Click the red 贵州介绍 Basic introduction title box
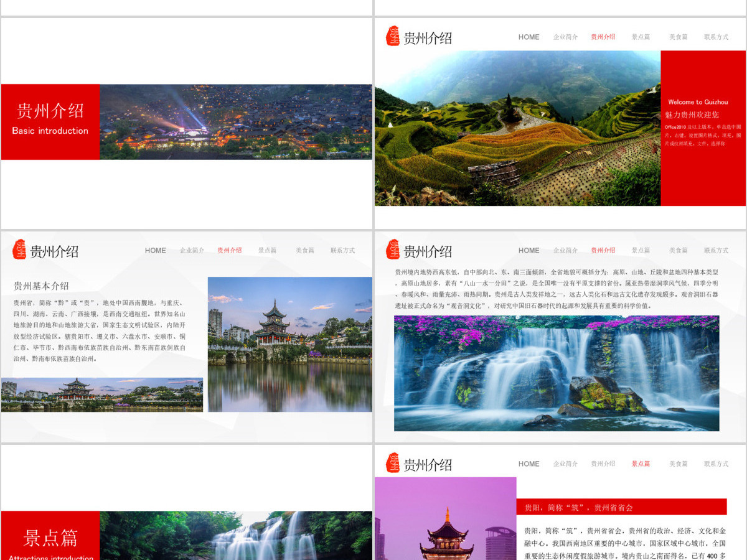The height and width of the screenshot is (560, 747). click(x=50, y=122)
